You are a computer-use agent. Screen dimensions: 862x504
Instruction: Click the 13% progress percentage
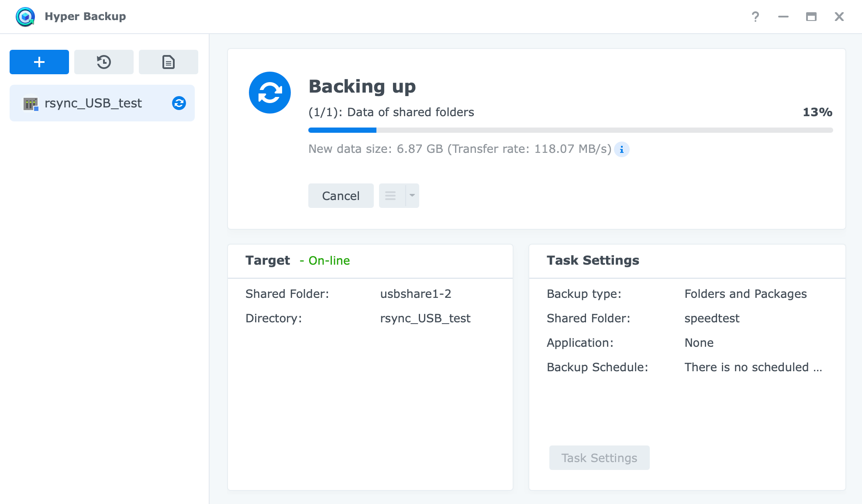pos(817,112)
